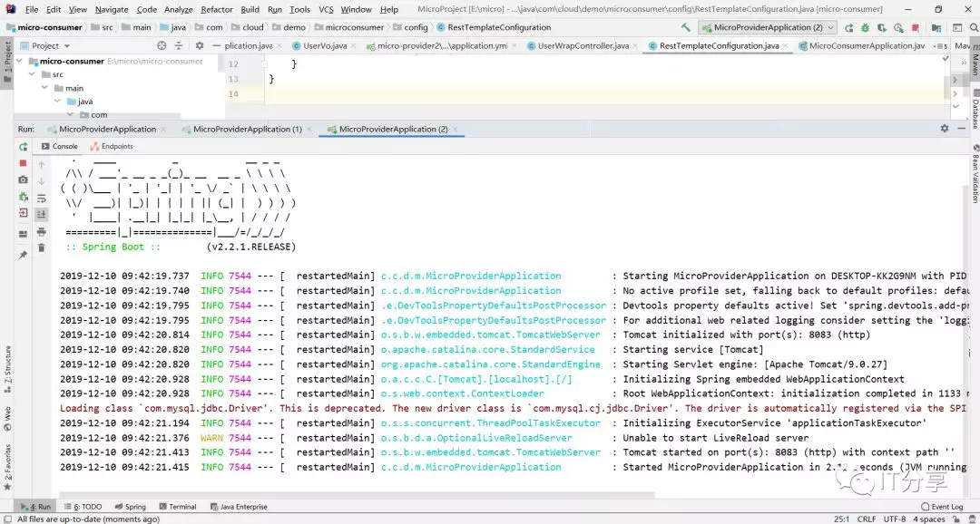Select the MicroProviderApplication (1) run tab
This screenshot has width=980, height=524.
248,129
